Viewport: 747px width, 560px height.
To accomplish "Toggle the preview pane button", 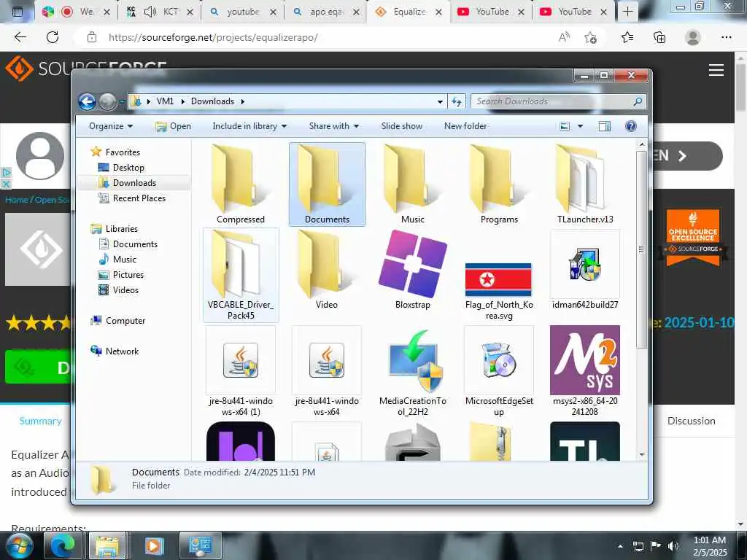I will [605, 126].
